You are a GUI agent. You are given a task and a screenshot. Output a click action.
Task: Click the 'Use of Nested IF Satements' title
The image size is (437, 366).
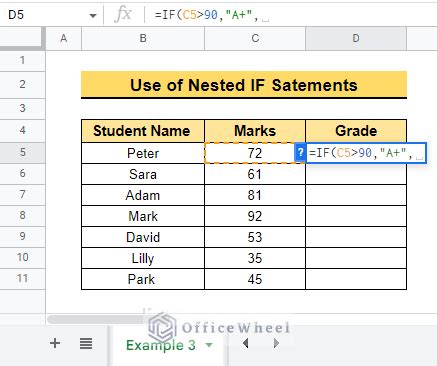tap(244, 85)
